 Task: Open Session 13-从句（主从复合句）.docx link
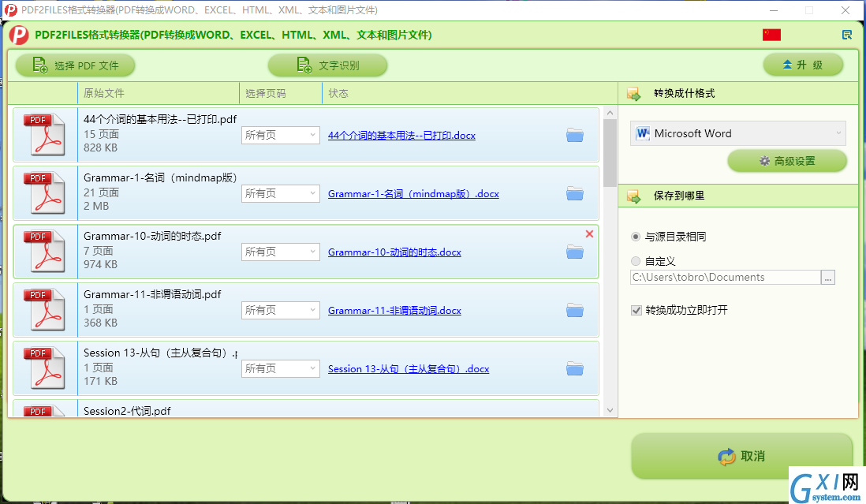point(409,369)
